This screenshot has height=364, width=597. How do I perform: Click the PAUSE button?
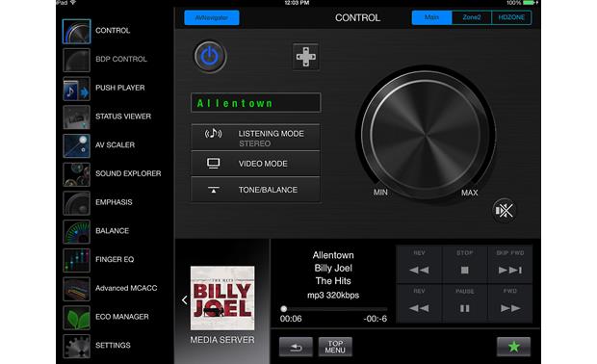(465, 303)
